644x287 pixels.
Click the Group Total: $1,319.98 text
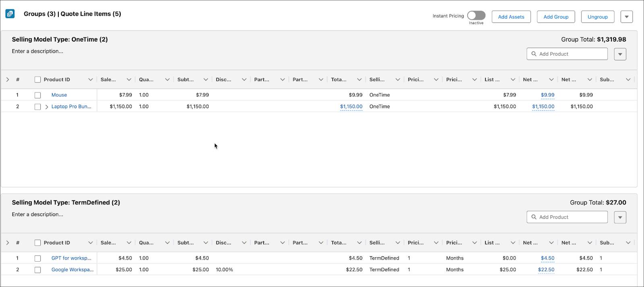point(594,40)
